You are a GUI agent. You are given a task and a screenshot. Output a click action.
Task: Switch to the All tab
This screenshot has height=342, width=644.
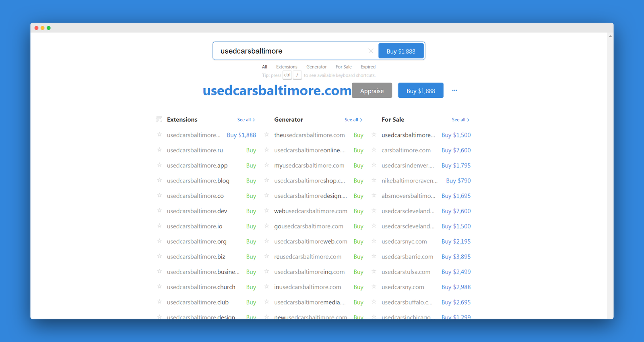pos(264,67)
